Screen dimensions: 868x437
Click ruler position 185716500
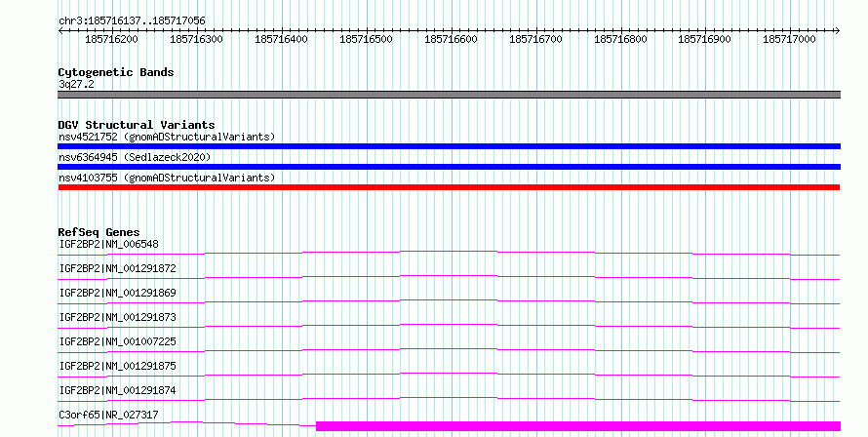point(366,39)
